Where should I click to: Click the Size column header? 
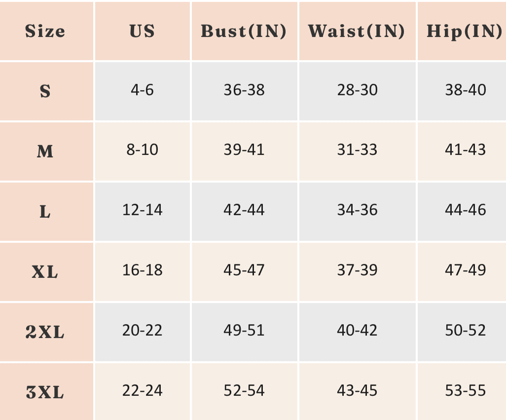point(45,32)
